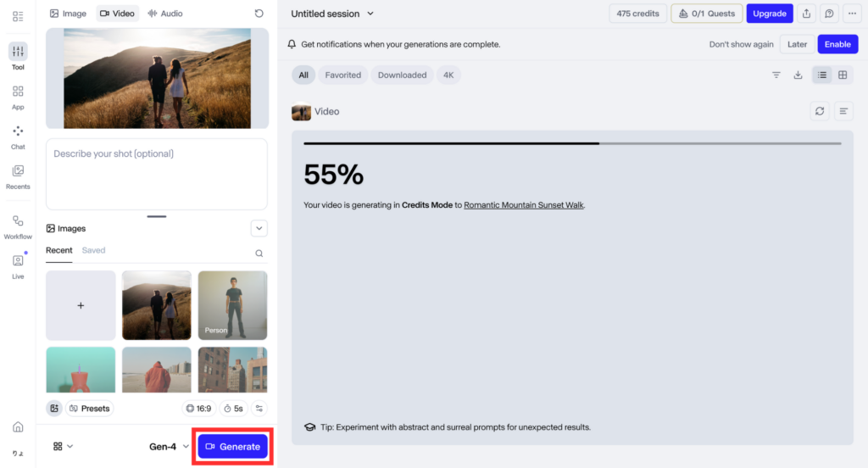The width and height of the screenshot is (868, 468).
Task: View the 475 credits balance
Action: click(x=637, y=14)
